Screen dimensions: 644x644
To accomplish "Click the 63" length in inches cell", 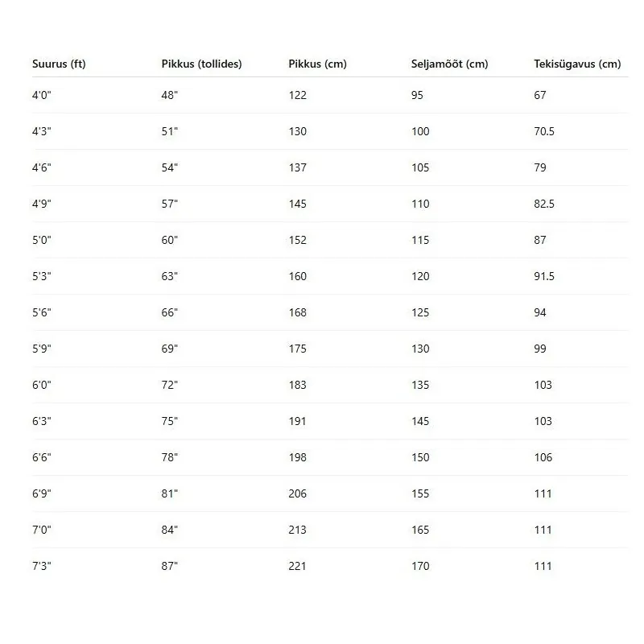I will 169,276.
